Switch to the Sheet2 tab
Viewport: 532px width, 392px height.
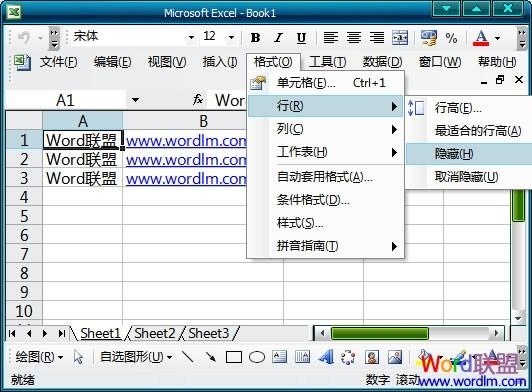pos(155,333)
